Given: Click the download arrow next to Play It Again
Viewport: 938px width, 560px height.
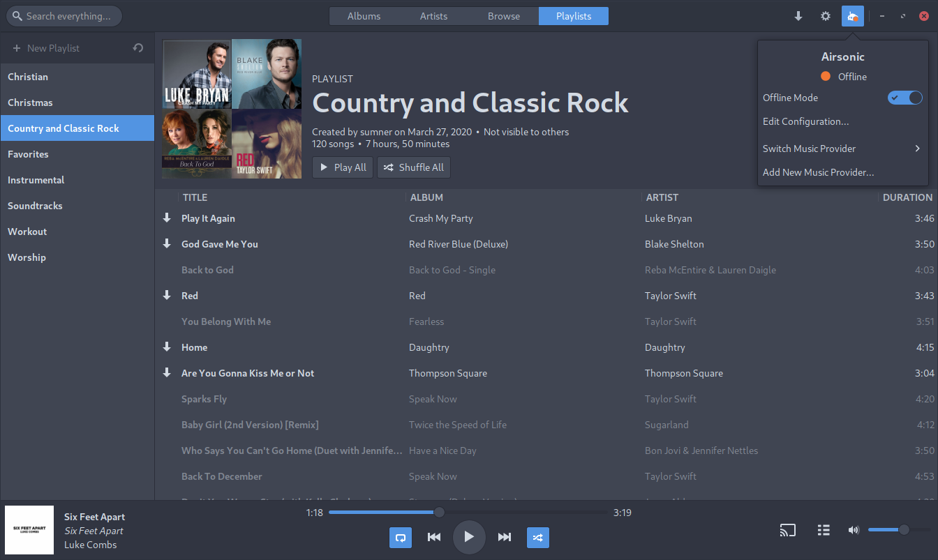Looking at the screenshot, I should point(167,218).
